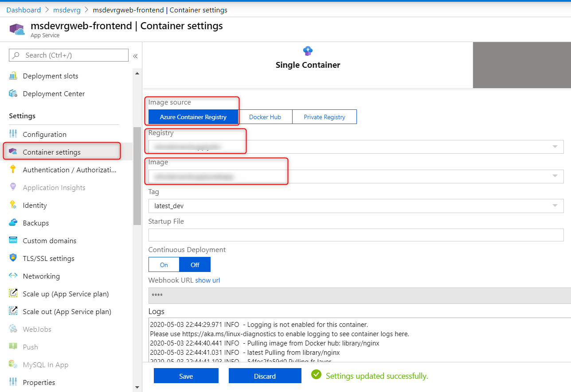Open the Registry dropdown
The image size is (571, 392).
(x=356, y=147)
